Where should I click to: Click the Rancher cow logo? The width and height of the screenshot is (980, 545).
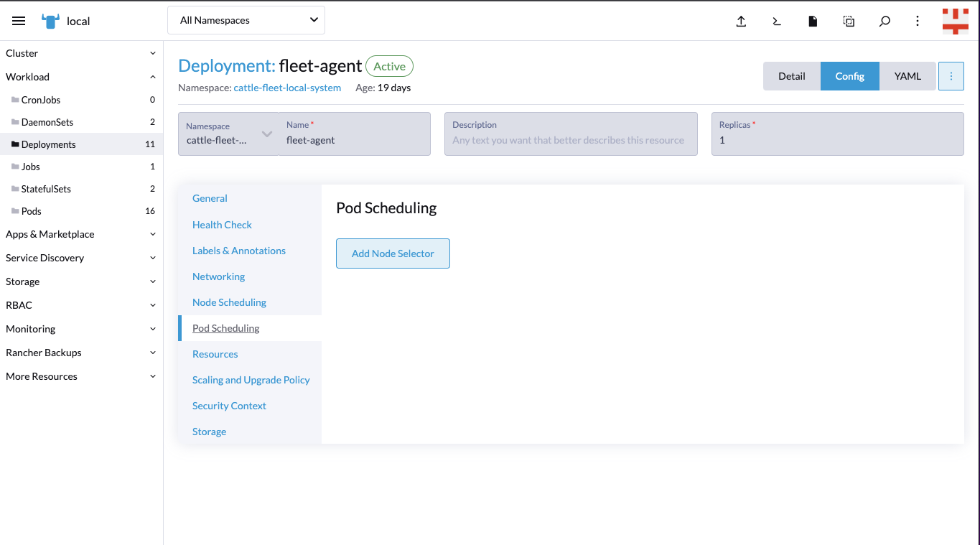pyautogui.click(x=50, y=21)
